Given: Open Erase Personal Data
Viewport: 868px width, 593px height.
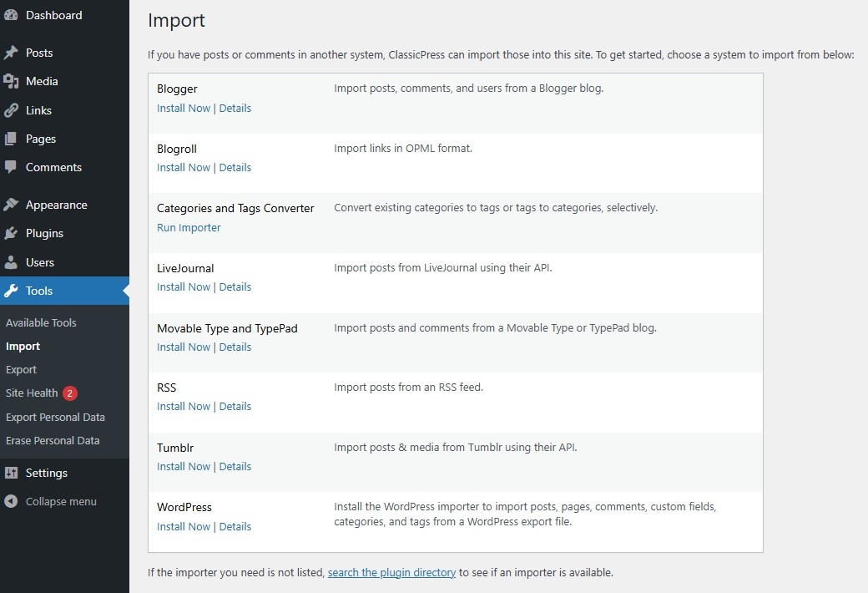Looking at the screenshot, I should click(53, 441).
